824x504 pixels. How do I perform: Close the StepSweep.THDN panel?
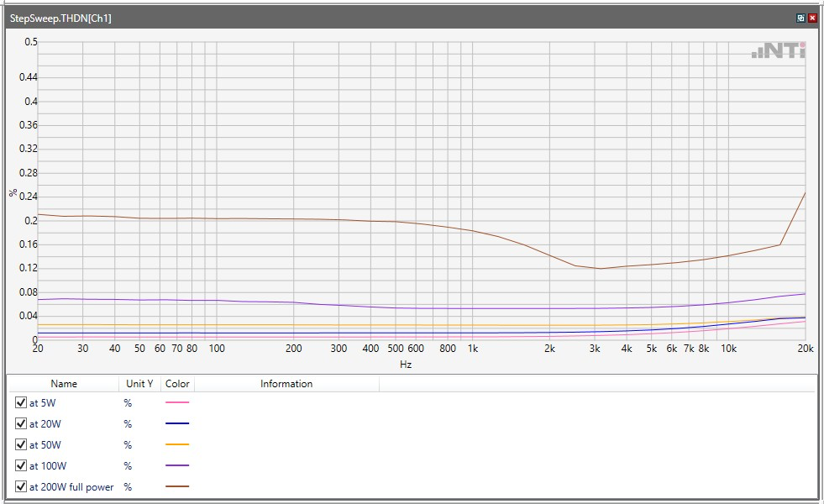pyautogui.click(x=812, y=18)
